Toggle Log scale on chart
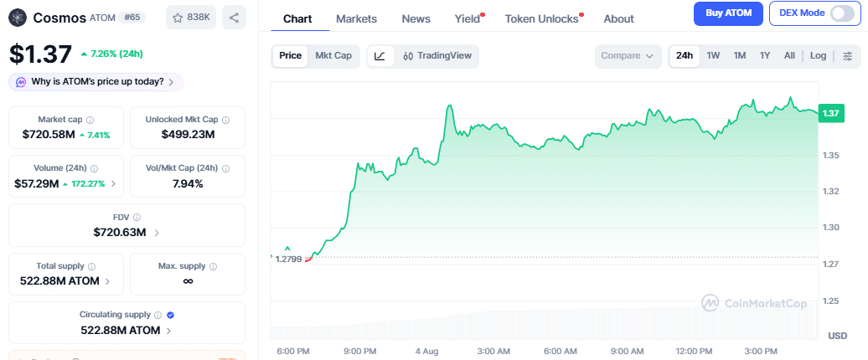The width and height of the screenshot is (868, 360). (819, 55)
